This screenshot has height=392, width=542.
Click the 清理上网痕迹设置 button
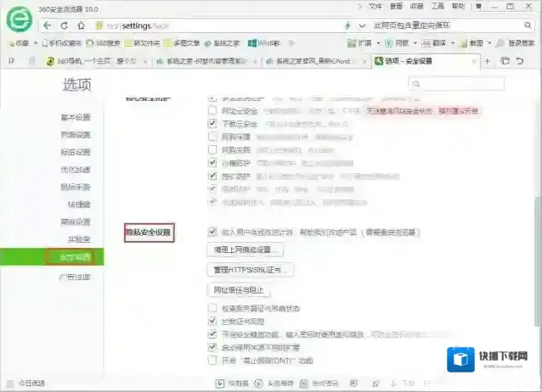(245, 249)
